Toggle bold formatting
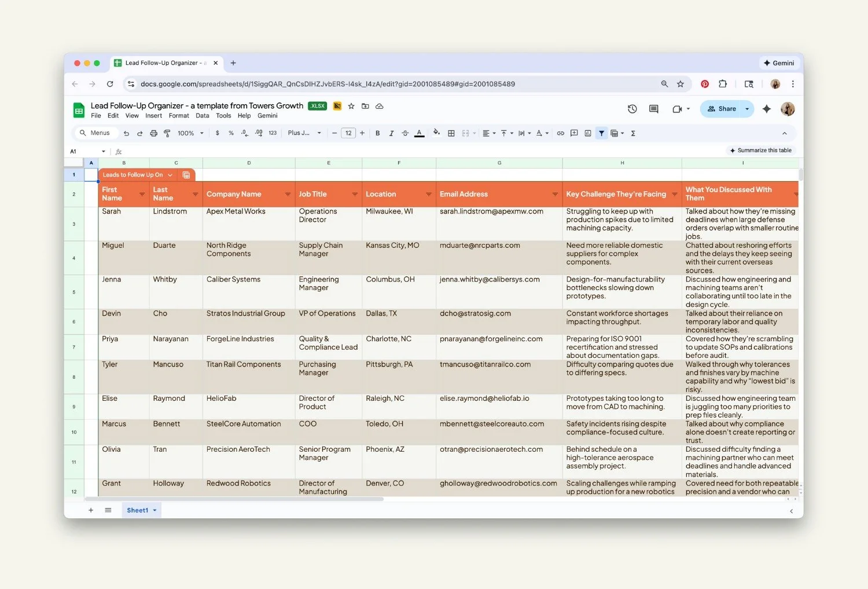The height and width of the screenshot is (589, 868). pos(378,133)
